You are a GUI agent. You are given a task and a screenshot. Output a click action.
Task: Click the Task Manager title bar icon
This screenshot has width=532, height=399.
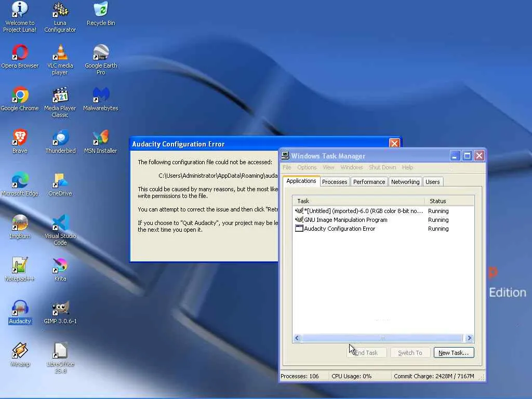[285, 156]
